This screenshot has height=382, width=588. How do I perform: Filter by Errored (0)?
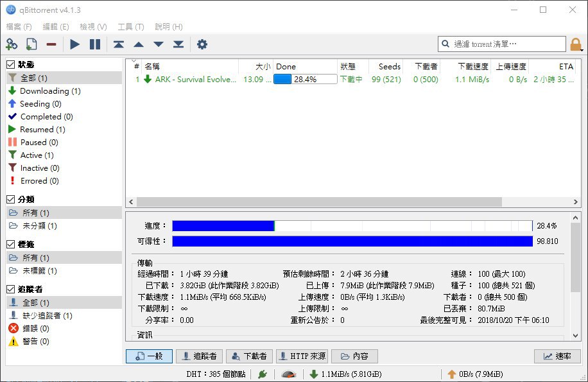pyautogui.click(x=64, y=180)
